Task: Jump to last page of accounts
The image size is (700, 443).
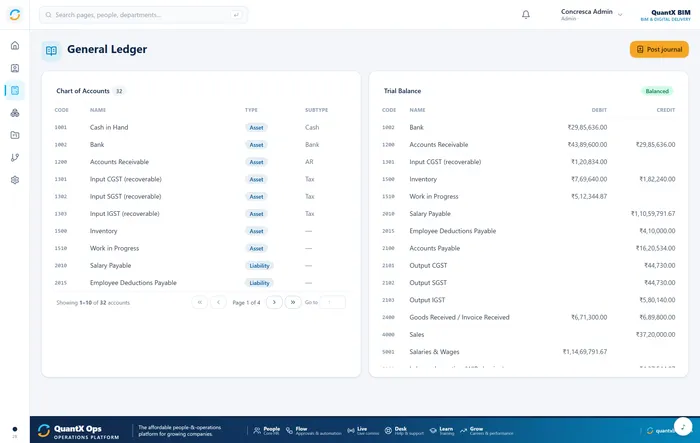Action: (x=293, y=302)
